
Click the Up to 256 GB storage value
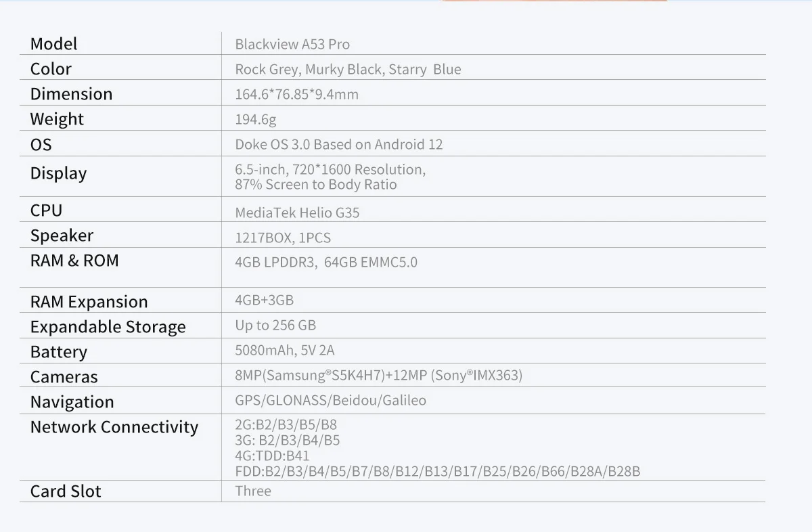[x=275, y=326]
